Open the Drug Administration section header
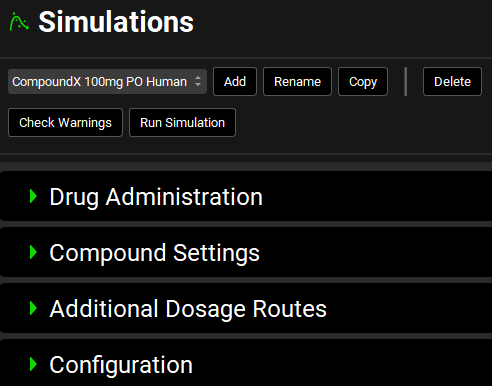Viewport: 492px width, 386px height. tap(246, 196)
